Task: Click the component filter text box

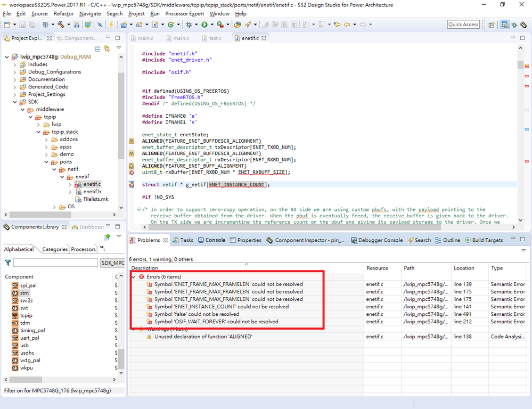Action: (x=55, y=263)
